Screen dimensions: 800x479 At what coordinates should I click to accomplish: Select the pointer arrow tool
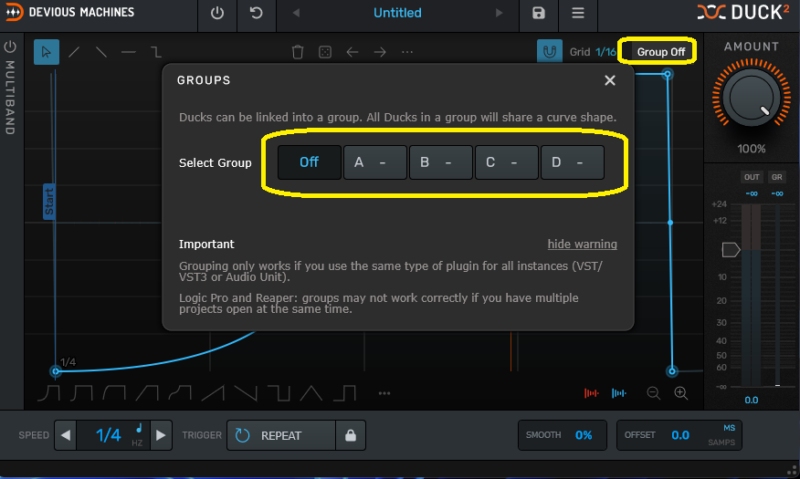(46, 52)
